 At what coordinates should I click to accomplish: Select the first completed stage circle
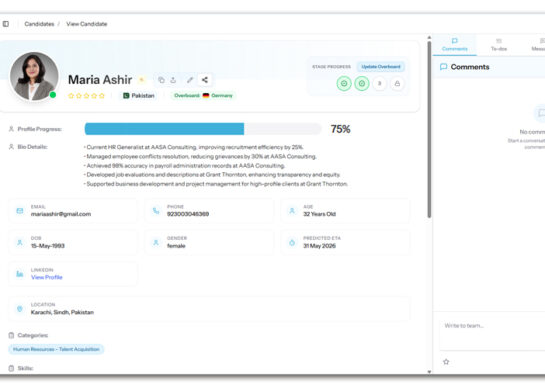point(344,83)
